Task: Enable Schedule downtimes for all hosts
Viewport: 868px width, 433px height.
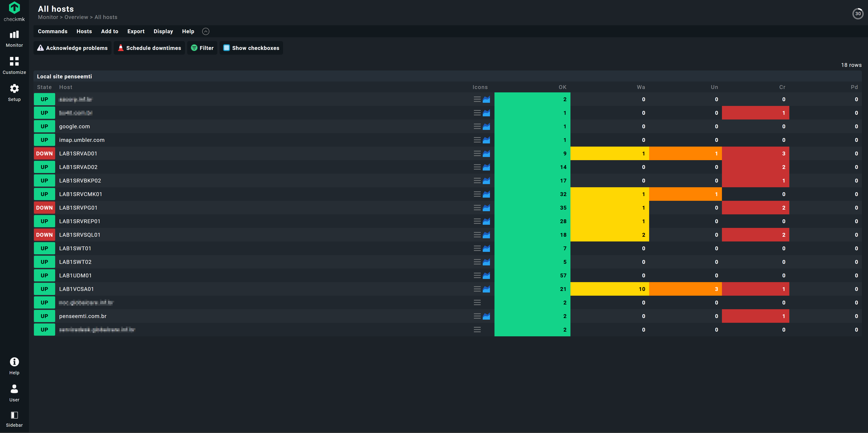Action: point(149,48)
